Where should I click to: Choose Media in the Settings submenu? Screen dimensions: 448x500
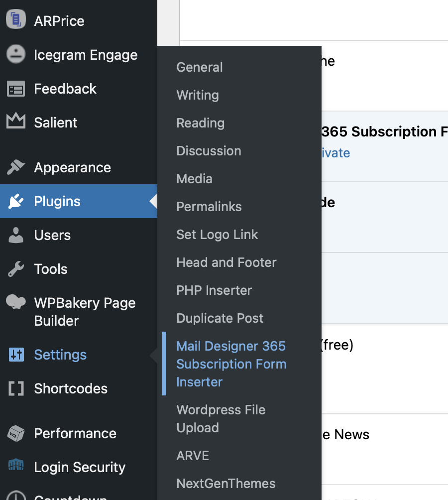(194, 179)
